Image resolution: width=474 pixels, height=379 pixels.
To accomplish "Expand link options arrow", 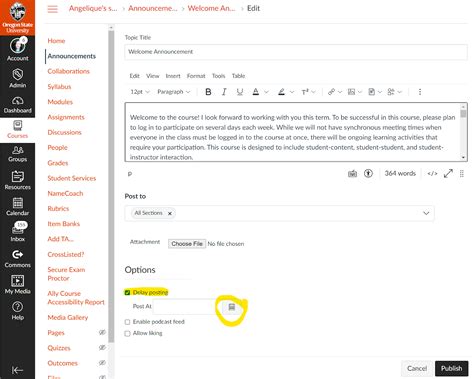I will pyautogui.click(x=340, y=92).
